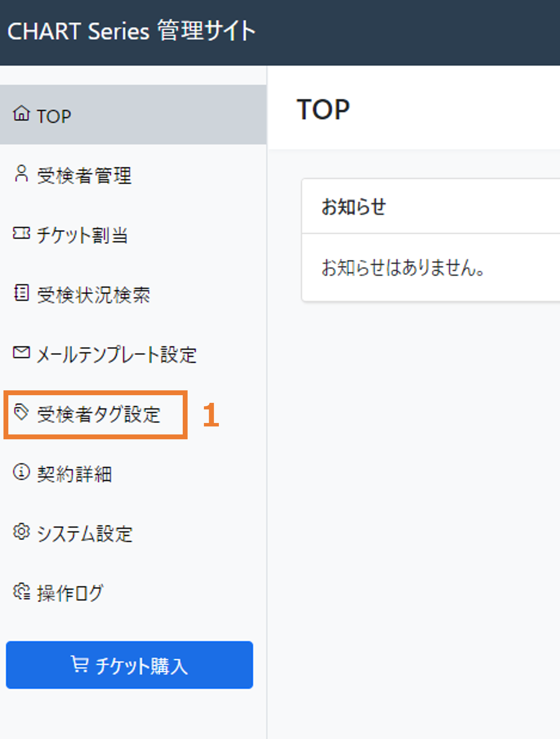Screen dimensions: 560x739
Task: Open the 受検者管理 menu item
Action: 133,175
